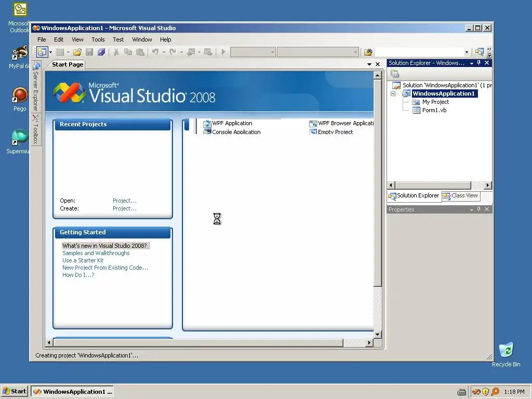Open What's new in Visual Studio 2008 link

click(104, 246)
